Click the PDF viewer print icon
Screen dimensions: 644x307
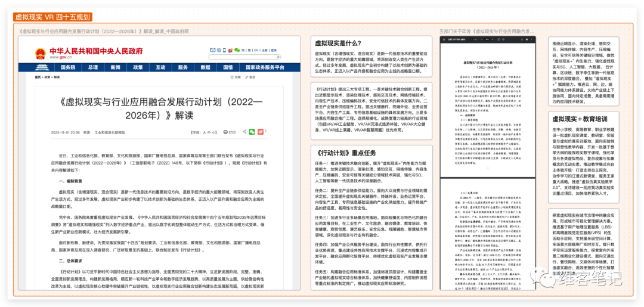coord(527,39)
